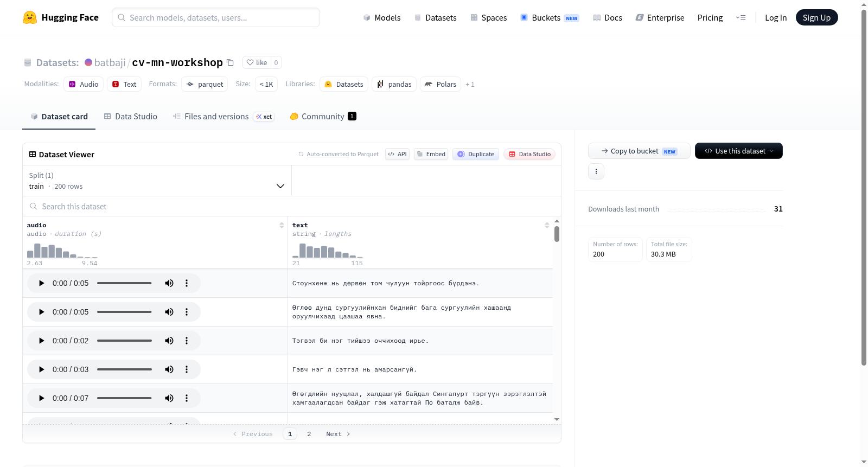
Task: Filter by the Audio modality tag
Action: [x=84, y=84]
